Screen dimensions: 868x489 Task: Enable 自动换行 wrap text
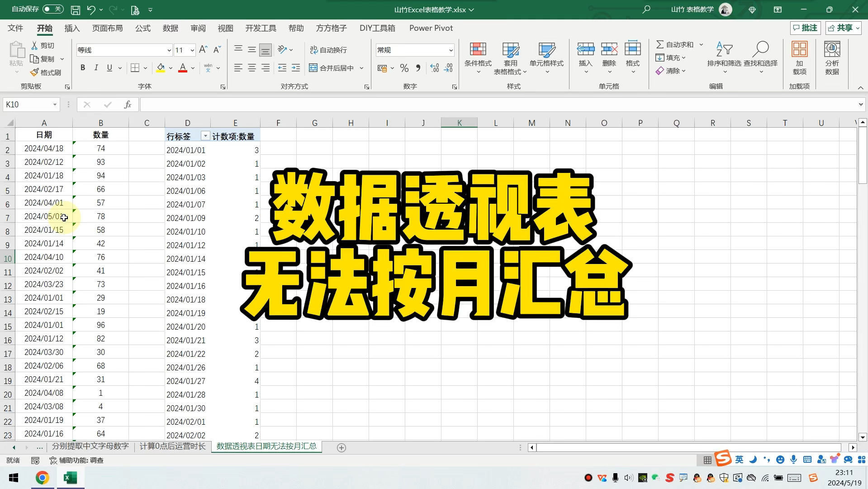(x=329, y=49)
